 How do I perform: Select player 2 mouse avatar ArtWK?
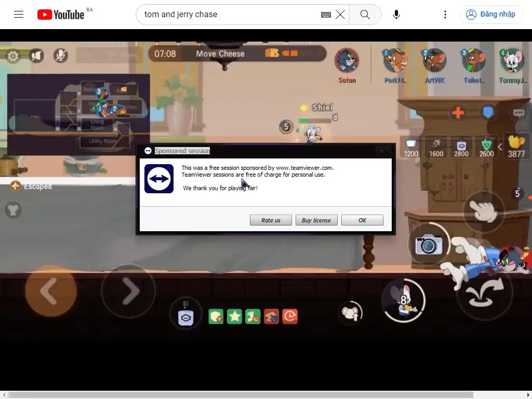[x=434, y=60]
